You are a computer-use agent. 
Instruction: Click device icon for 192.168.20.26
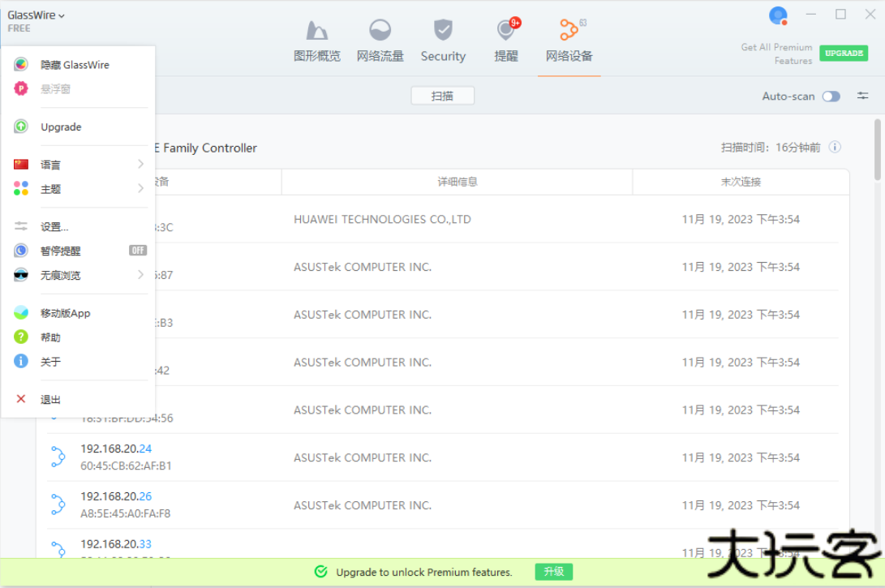[58, 504]
